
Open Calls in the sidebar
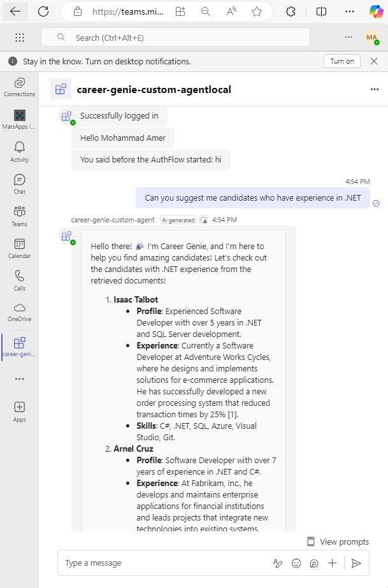[x=20, y=281]
